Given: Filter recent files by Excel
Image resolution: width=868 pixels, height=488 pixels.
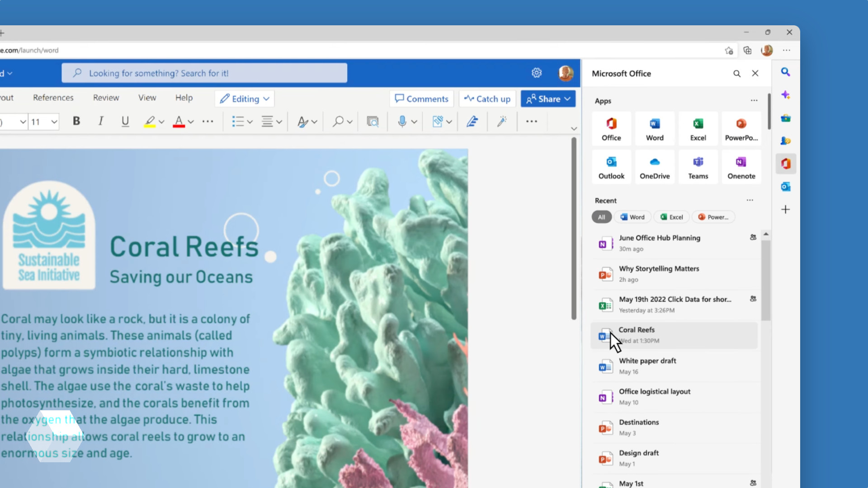Looking at the screenshot, I should tap(671, 217).
